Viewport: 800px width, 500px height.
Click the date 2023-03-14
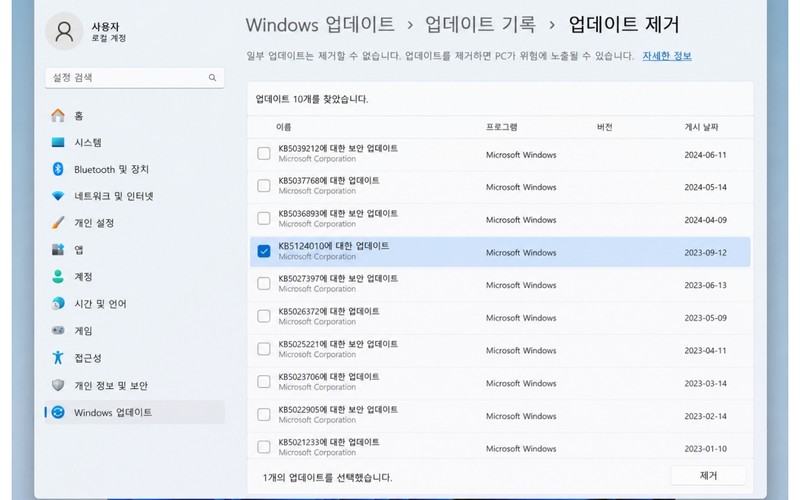(705, 383)
